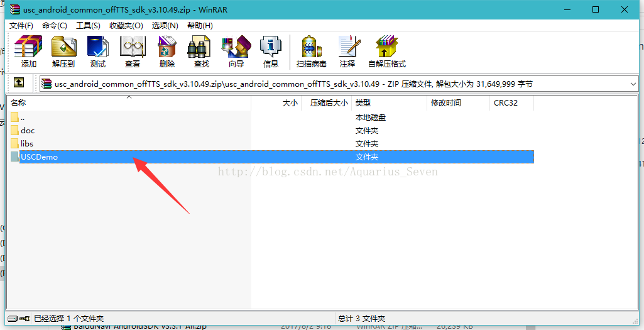Screen dimensions: 644x330
Task: Close the WinRAR window
Action: 625,9
